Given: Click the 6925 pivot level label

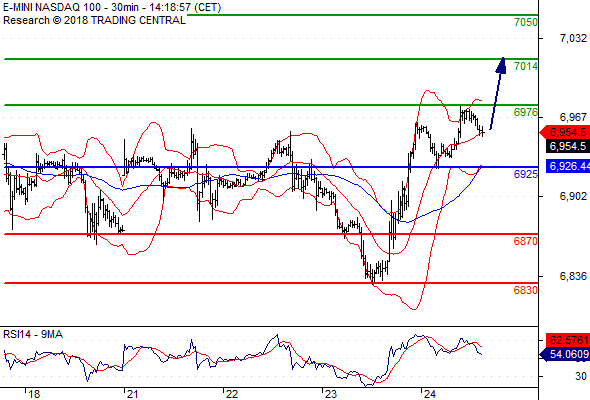Looking at the screenshot, I should [x=526, y=174].
